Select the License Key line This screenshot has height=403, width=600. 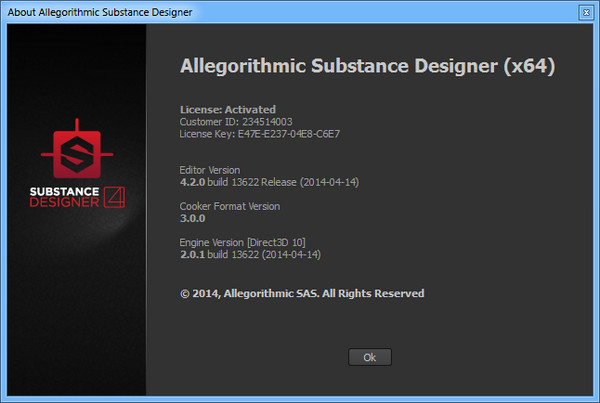266,133
